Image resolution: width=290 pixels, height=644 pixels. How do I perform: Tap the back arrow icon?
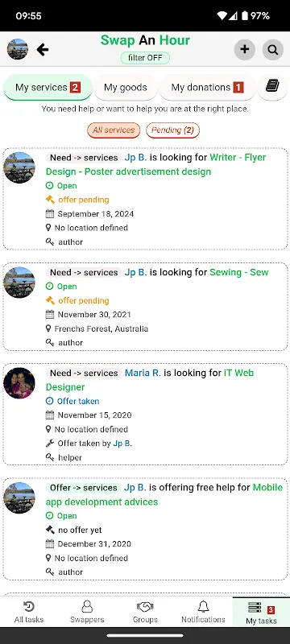[x=43, y=50]
